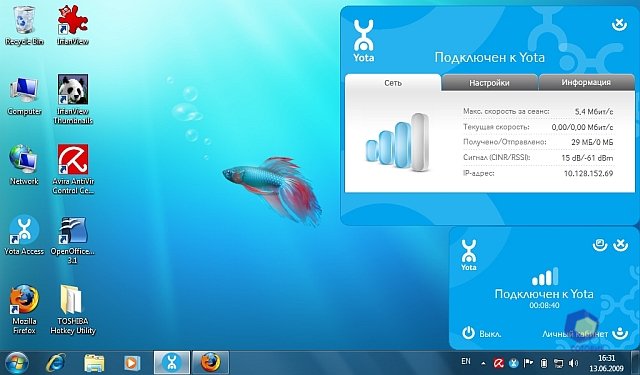Select the Computer desktop icon
This screenshot has height=375, width=640.
[24, 96]
